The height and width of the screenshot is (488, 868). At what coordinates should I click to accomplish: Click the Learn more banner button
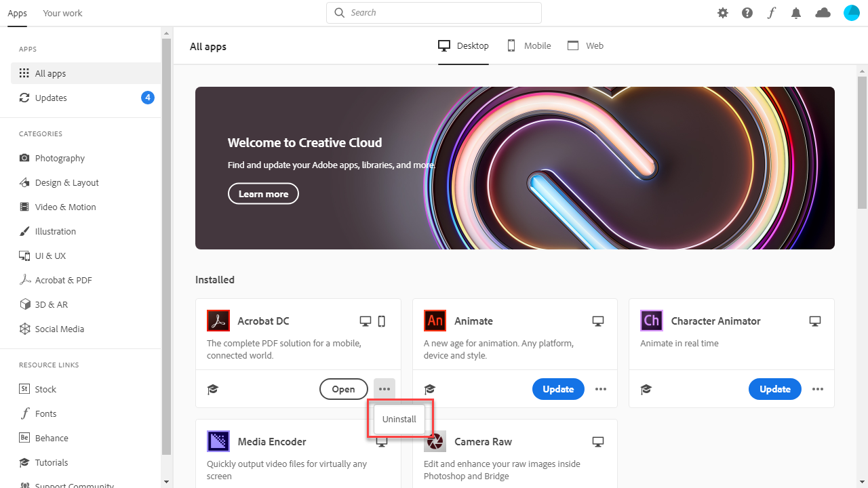pos(263,194)
